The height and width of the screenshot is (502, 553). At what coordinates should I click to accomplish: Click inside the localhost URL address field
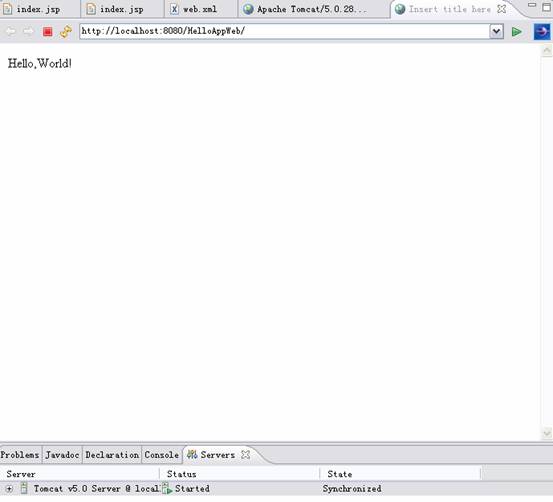(x=284, y=31)
